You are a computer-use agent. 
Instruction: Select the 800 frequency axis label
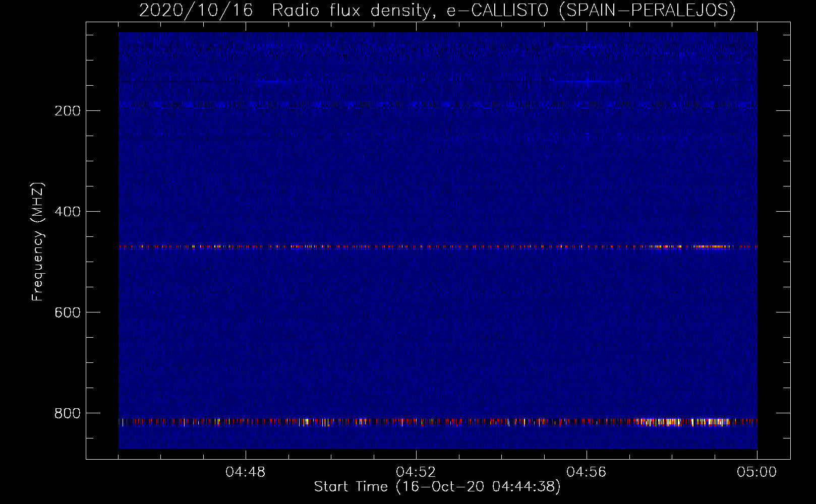pyautogui.click(x=68, y=413)
